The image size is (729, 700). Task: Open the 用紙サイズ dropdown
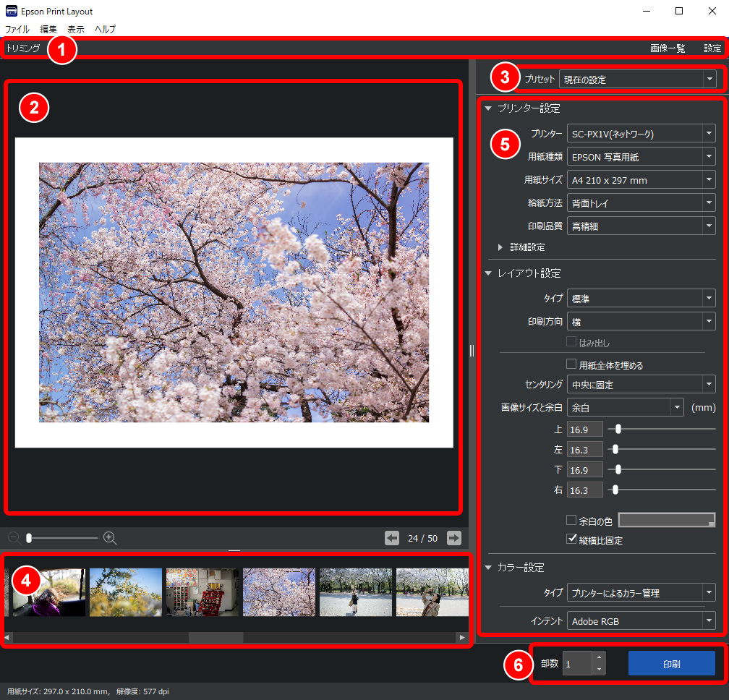click(641, 180)
